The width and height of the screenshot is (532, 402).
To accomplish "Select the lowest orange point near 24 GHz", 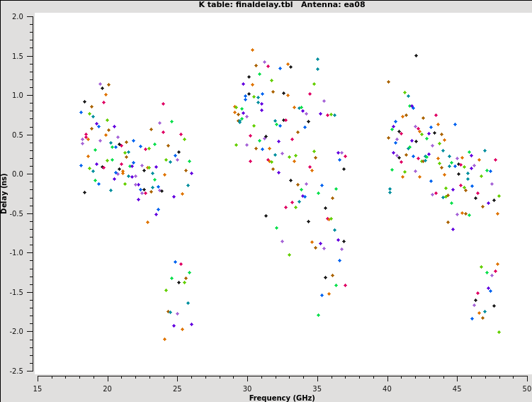I will [x=164, y=339].
